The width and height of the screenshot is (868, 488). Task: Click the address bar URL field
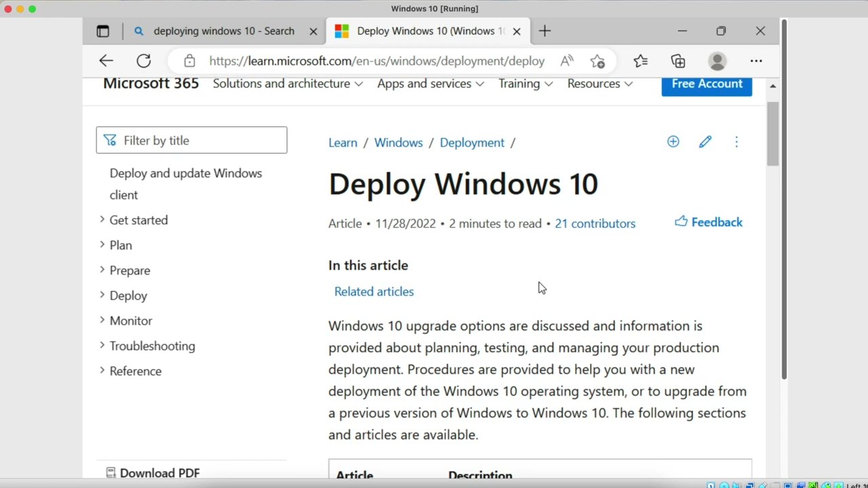coord(377,61)
